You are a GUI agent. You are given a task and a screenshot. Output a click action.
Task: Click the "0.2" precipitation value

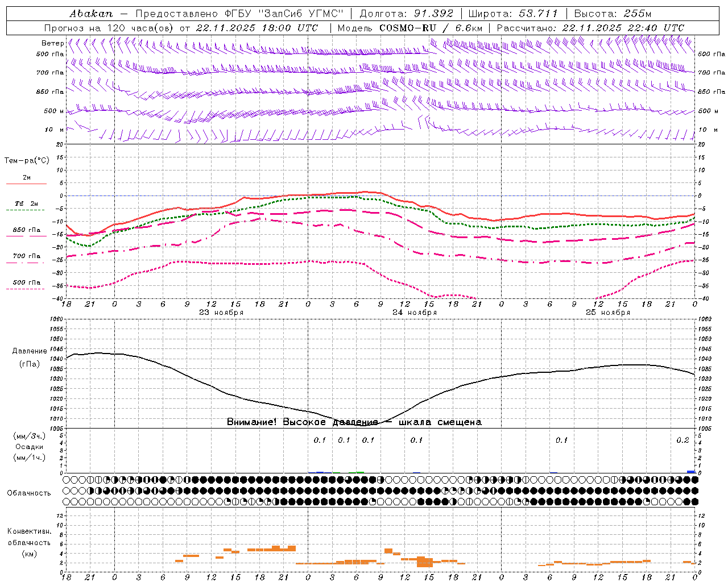682,440
